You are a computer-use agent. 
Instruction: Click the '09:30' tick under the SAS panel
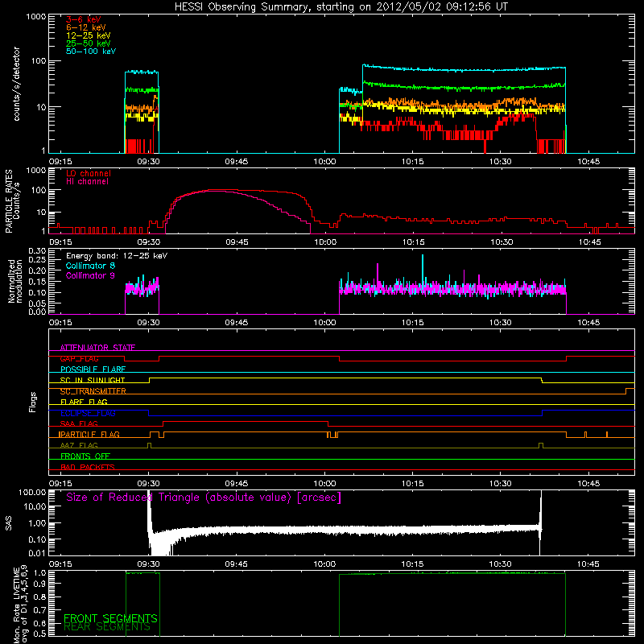click(x=148, y=564)
